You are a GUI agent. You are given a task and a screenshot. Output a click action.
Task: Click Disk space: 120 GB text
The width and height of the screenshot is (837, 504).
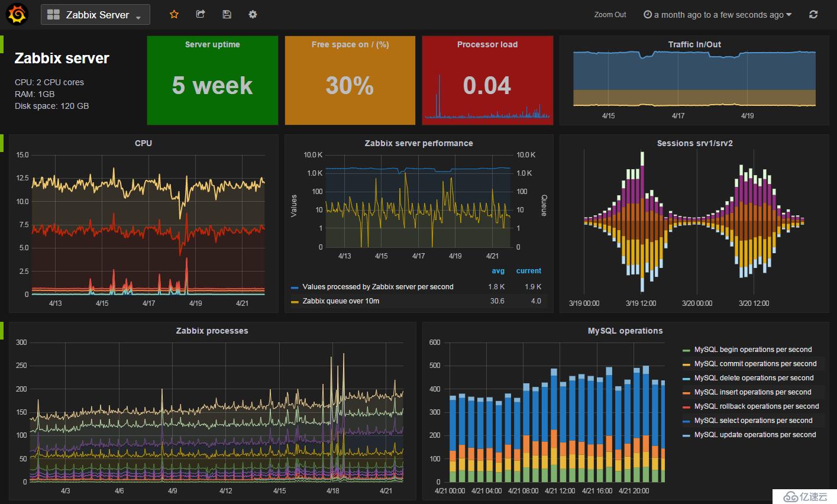coord(51,106)
